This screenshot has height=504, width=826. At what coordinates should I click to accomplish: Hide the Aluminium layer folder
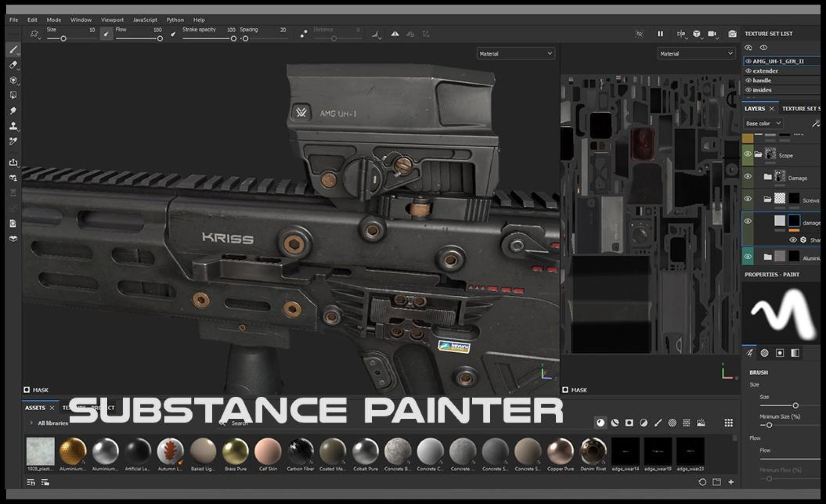pyautogui.click(x=747, y=257)
